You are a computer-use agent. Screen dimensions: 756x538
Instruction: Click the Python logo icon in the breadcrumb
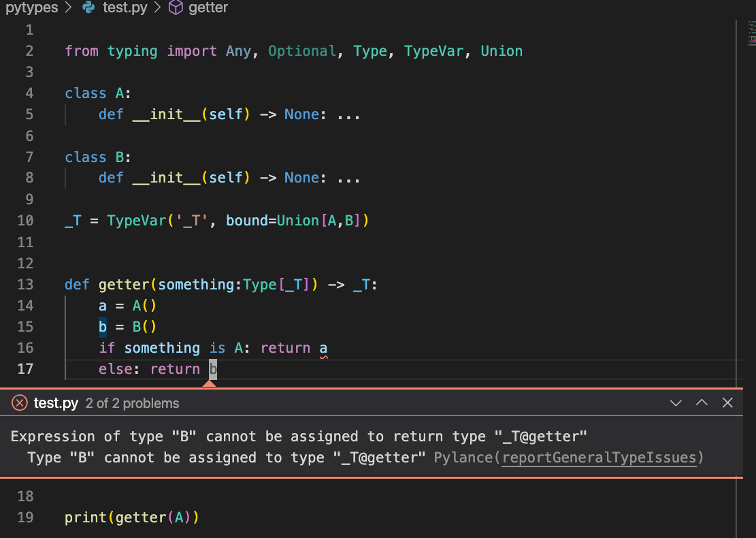[x=89, y=7]
